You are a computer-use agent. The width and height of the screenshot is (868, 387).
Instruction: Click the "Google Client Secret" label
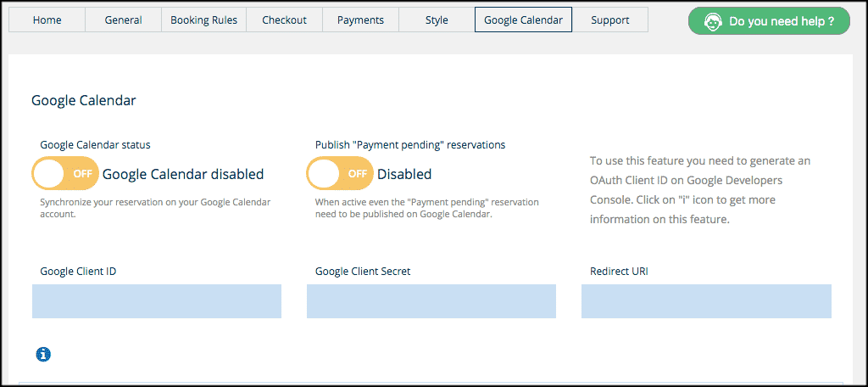(x=363, y=271)
